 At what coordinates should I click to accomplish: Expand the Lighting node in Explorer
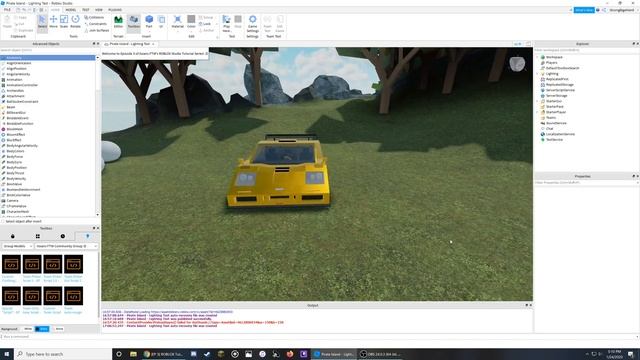(x=538, y=74)
